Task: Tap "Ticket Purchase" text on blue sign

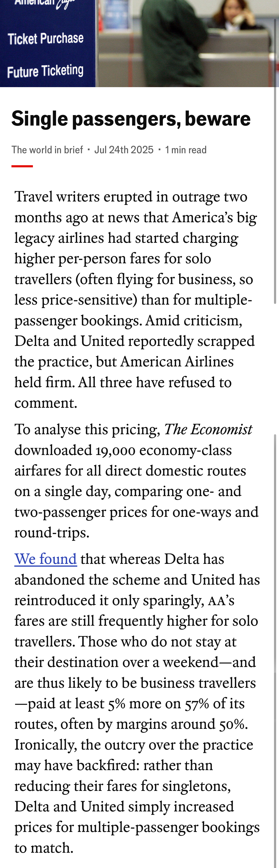Action: pos(46,38)
